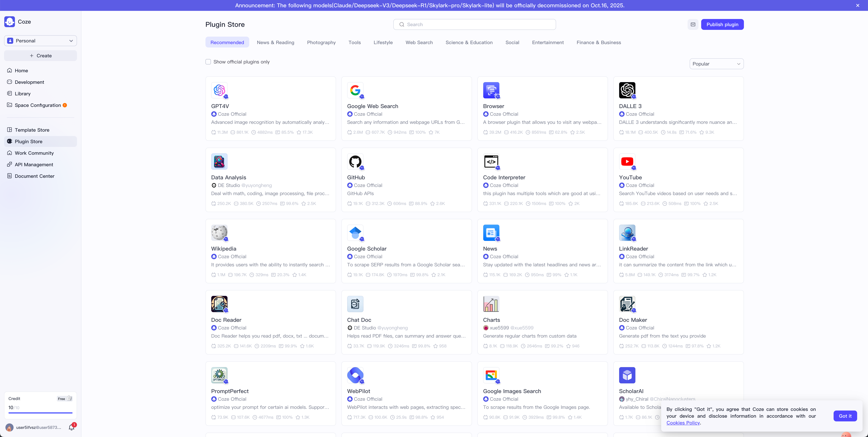Dismiss the announcement banner with the X
Viewport: 868px width, 437px height.
[x=857, y=5]
